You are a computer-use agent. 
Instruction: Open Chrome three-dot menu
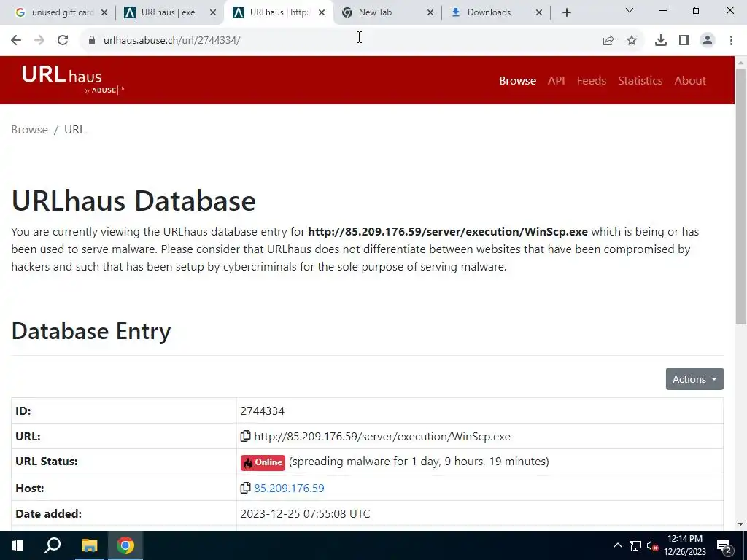[x=731, y=41]
